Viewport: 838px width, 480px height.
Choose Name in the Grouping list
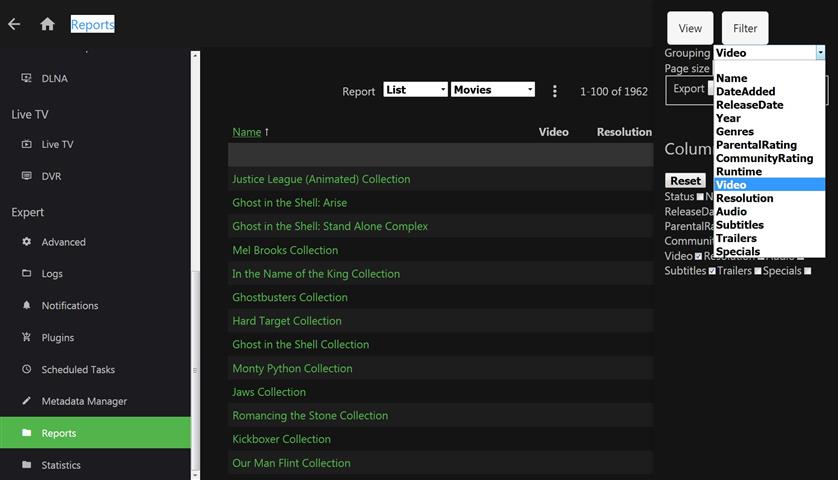[769, 78]
